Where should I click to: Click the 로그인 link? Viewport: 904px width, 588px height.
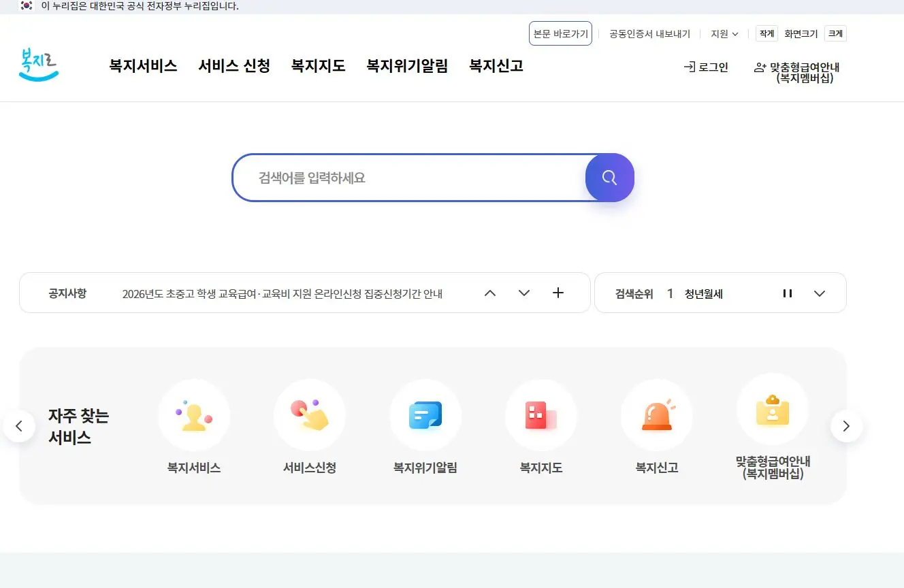tap(706, 67)
